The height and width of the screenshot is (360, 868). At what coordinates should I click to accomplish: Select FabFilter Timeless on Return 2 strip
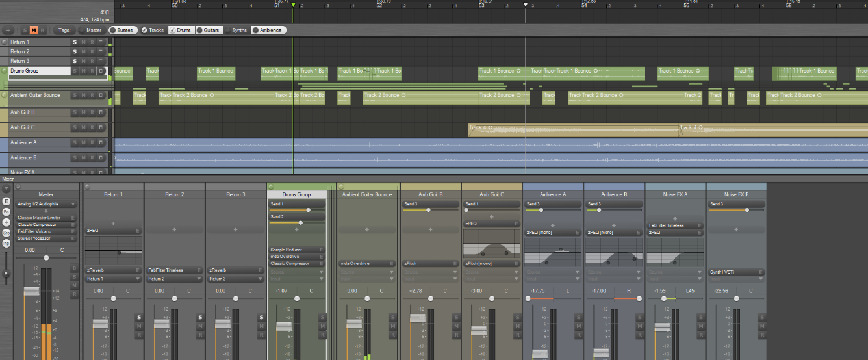(x=174, y=270)
